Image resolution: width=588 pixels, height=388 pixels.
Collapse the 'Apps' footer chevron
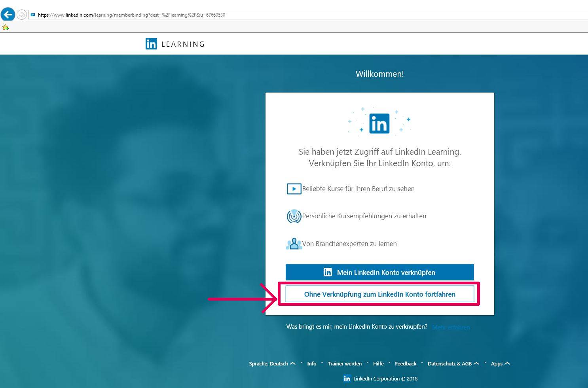pos(508,363)
